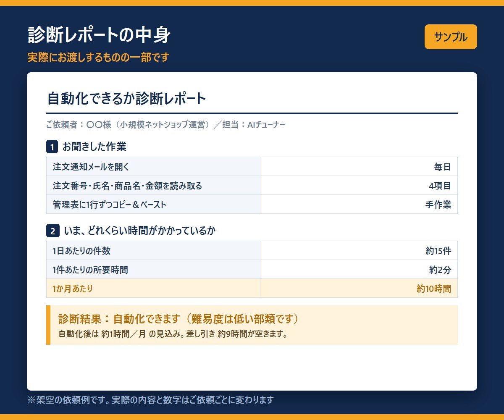Click the value 約2分

pyautogui.click(x=440, y=270)
